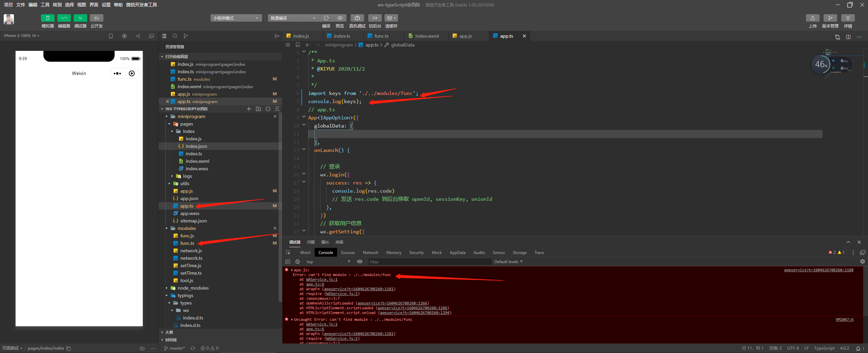This screenshot has width=868, height=353.
Task: Click the compile refresh icon (编译)
Action: 326,18
